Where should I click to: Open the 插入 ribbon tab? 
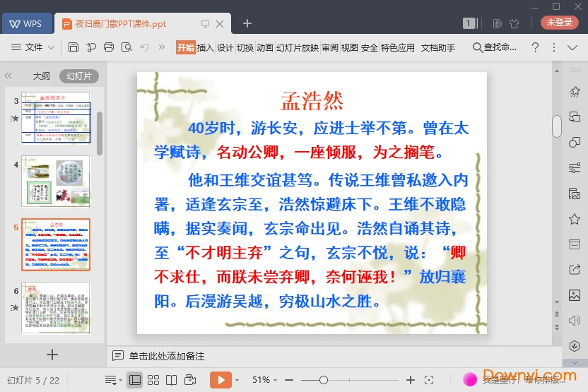click(205, 47)
